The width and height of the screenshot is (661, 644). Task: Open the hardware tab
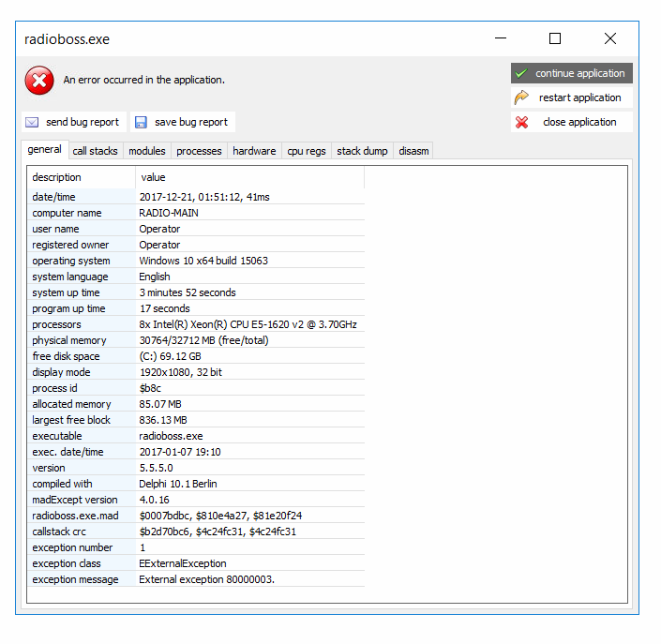(254, 151)
